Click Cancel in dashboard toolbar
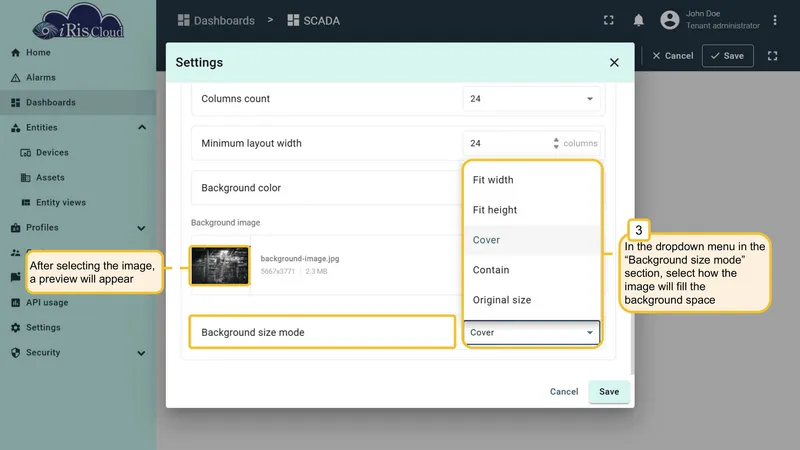Viewport: 800px width, 450px height. [x=672, y=56]
